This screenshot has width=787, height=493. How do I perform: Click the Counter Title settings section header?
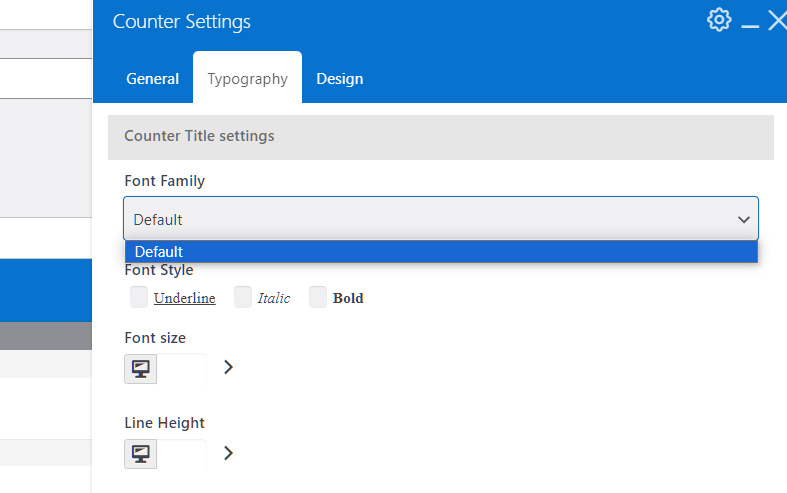click(x=441, y=137)
